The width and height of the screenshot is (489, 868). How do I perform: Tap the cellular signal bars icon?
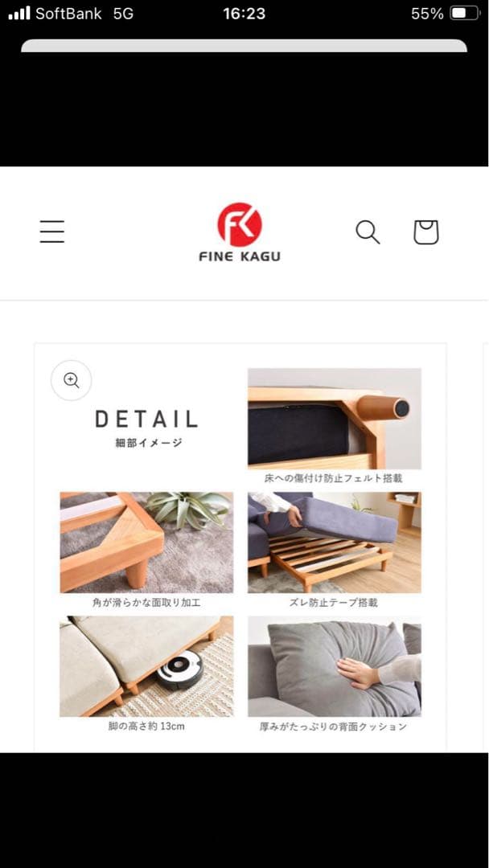click(19, 14)
